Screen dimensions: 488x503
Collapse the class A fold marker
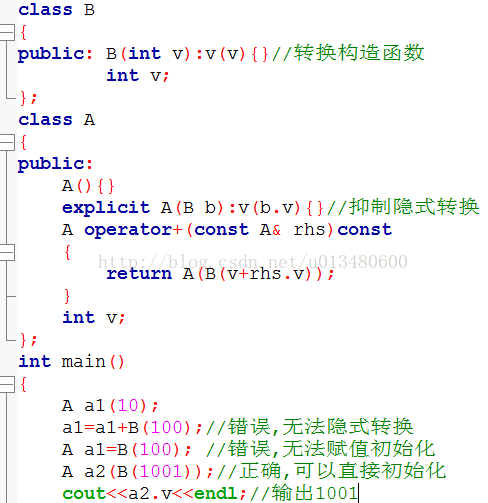point(7,143)
